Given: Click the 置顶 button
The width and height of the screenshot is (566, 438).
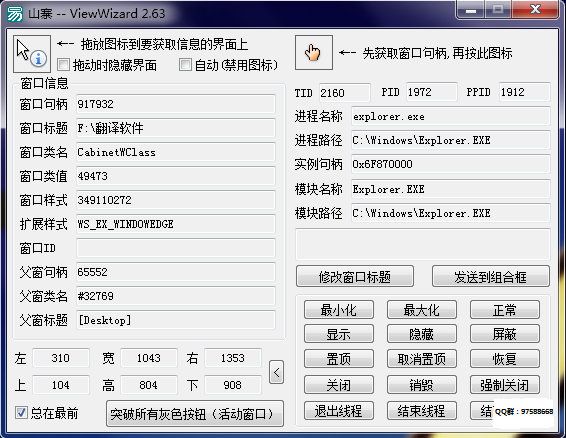Looking at the screenshot, I should tap(339, 359).
